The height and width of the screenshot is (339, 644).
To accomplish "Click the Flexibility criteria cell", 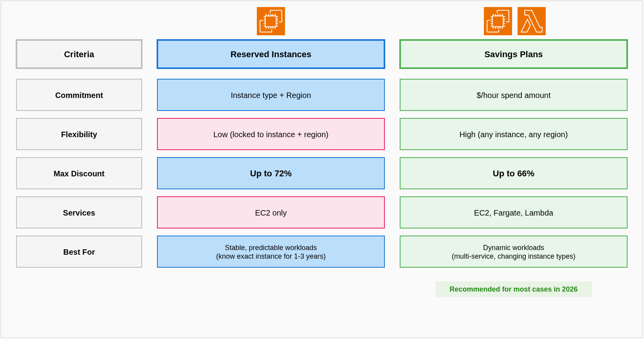I will (x=79, y=134).
